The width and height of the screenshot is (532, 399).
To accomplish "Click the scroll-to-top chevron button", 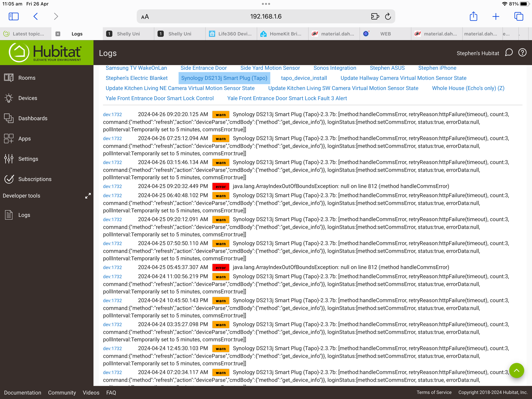I will click(x=516, y=370).
